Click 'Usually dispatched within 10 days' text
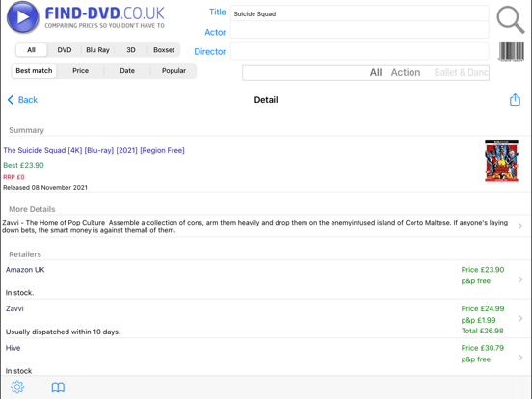 click(63, 332)
